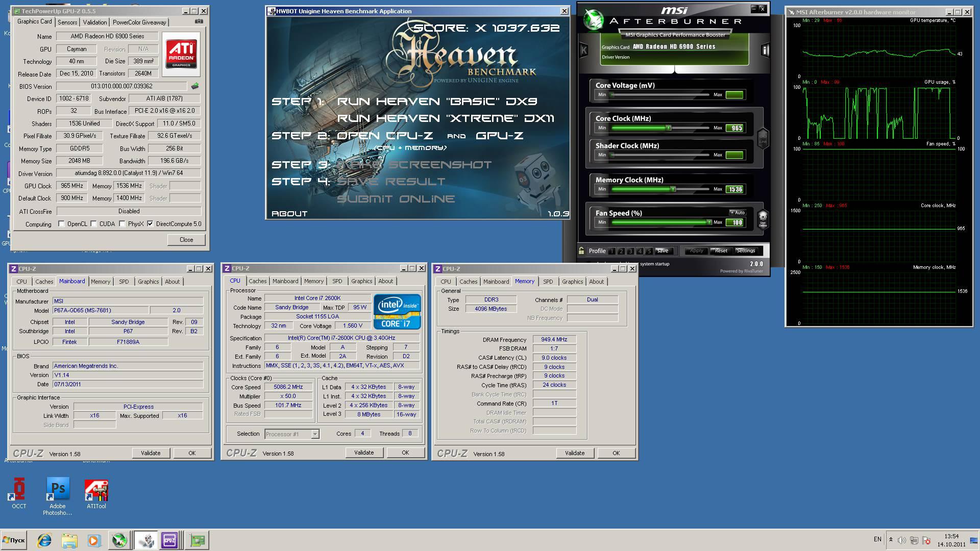Click the profile lock padlock icon
Screen dimensions: 980x551
click(581, 251)
